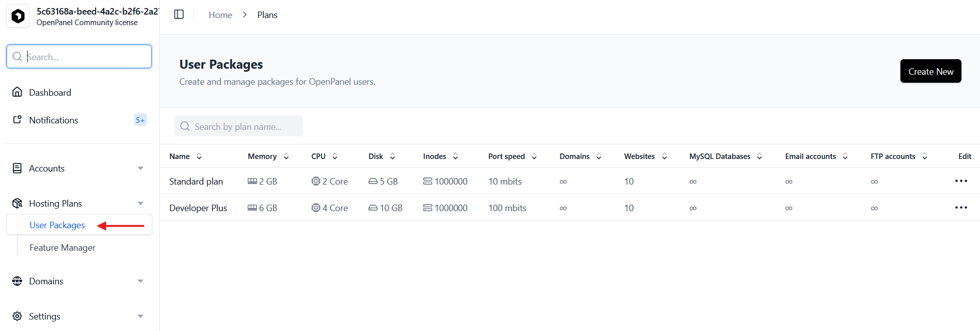Click the memory icon in Standard plan row
The image size is (980, 331).
point(252,181)
